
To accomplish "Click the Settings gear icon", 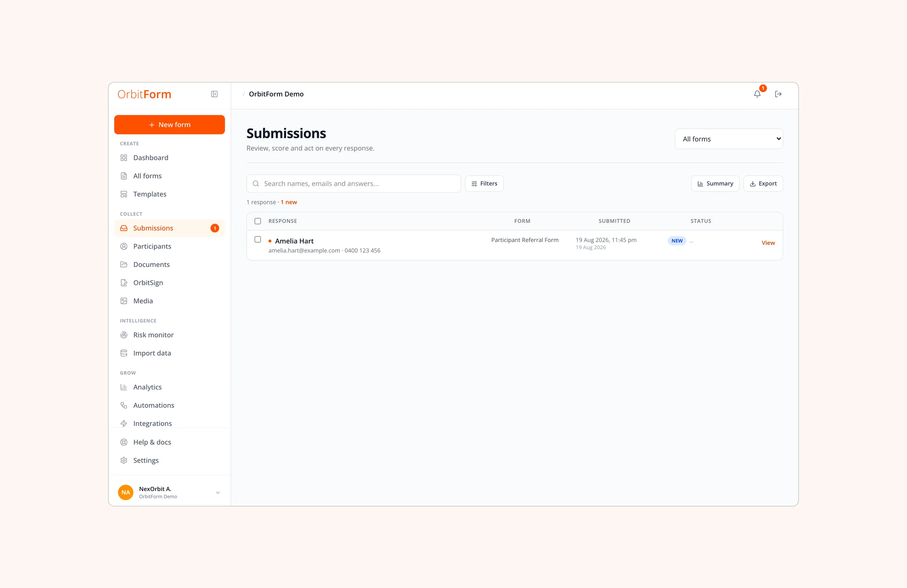I will pos(124,460).
